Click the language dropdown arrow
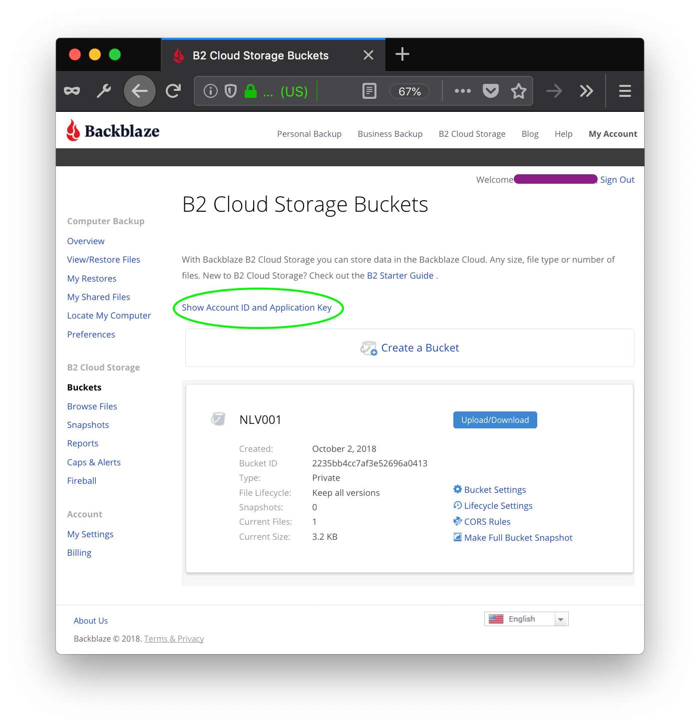Image resolution: width=700 pixels, height=728 pixels. tap(561, 619)
